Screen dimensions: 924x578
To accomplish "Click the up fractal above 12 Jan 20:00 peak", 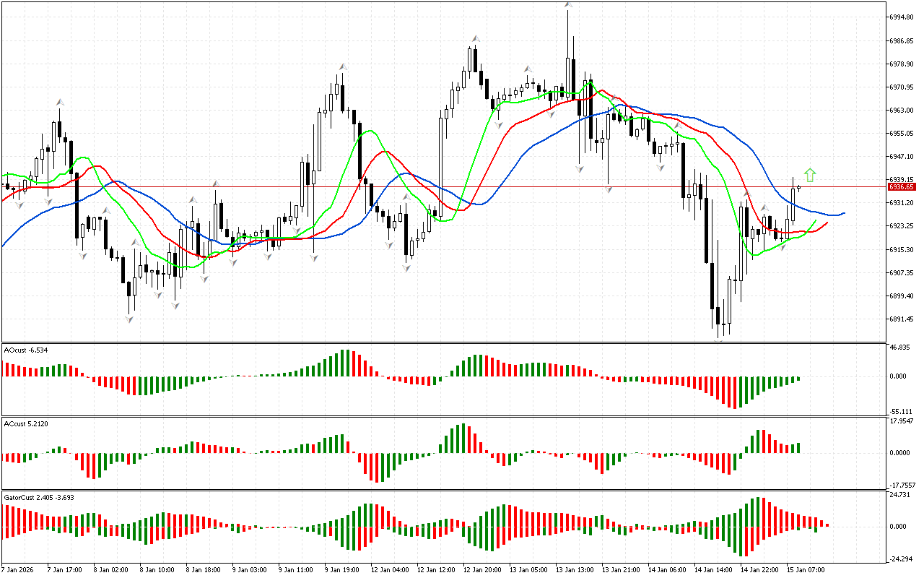I will 475,39.
